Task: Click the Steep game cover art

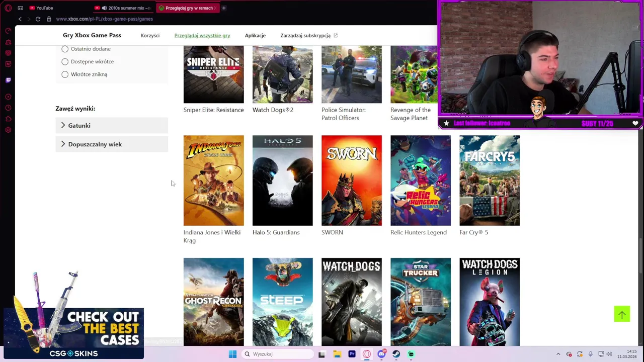Action: tap(282, 302)
